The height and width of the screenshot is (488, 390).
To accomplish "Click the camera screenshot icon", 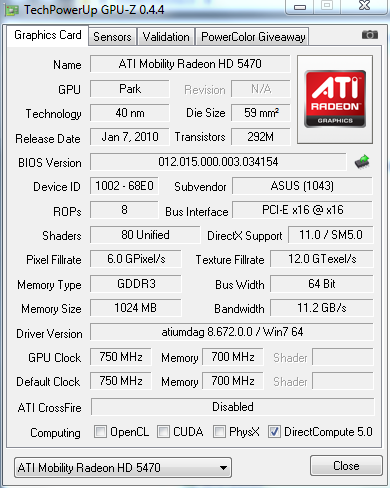I will 370,34.
